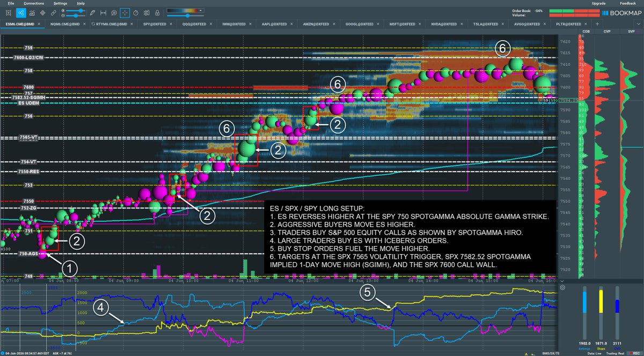The image size is (644, 356).
Task: Click the diamond crosshair toolbar icon
Action: (x=42, y=13)
